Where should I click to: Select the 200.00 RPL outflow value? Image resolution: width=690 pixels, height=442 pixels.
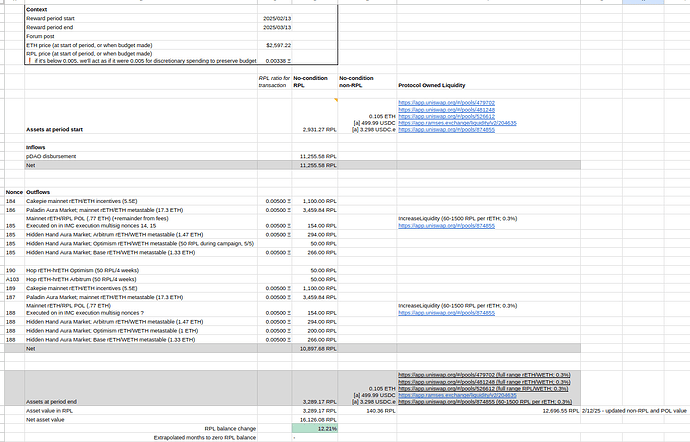coord(315,331)
